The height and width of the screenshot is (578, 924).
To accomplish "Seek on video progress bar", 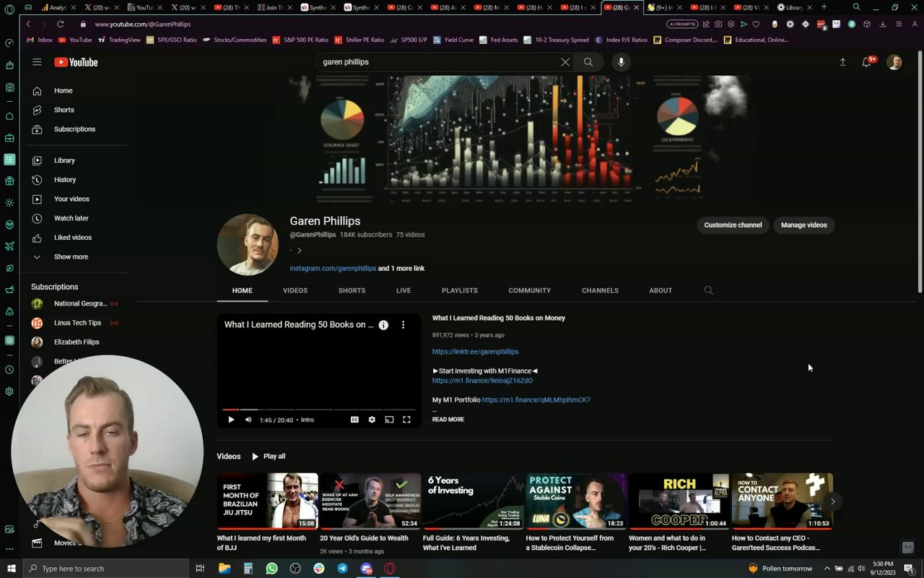I will (x=319, y=410).
